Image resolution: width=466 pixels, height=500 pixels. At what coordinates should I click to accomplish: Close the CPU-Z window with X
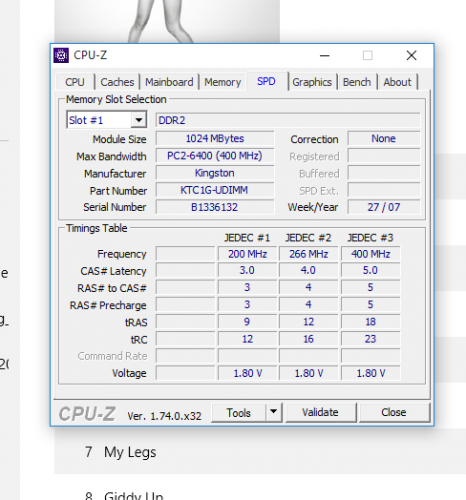[x=411, y=55]
